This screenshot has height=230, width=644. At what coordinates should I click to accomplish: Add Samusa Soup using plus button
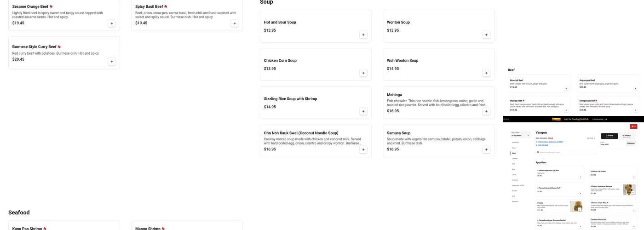[x=486, y=149]
